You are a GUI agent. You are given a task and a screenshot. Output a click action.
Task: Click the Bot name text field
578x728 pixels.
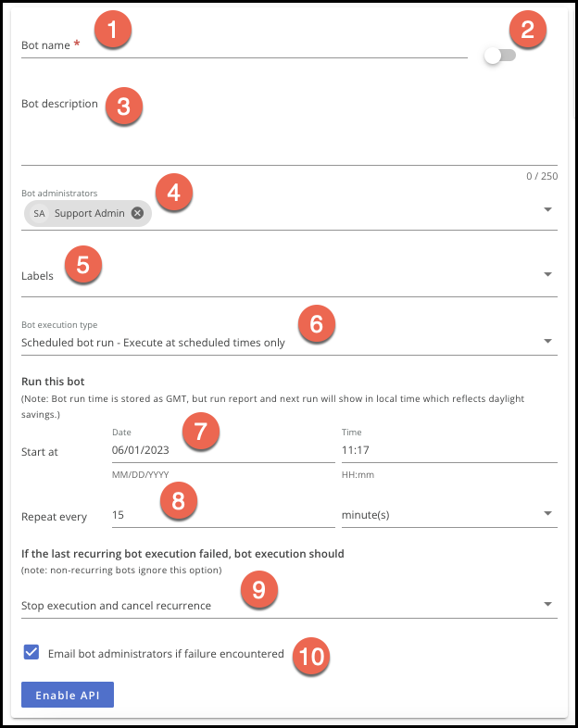[278, 45]
